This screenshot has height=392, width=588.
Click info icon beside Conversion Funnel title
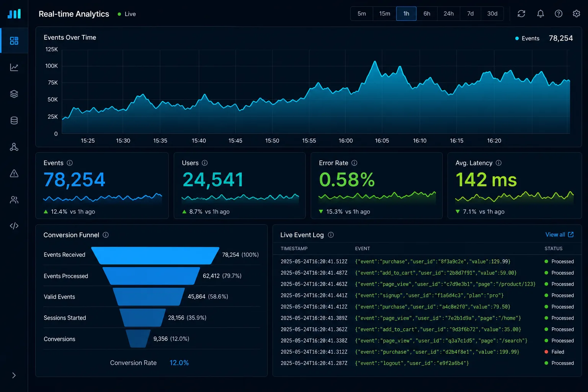106,235
